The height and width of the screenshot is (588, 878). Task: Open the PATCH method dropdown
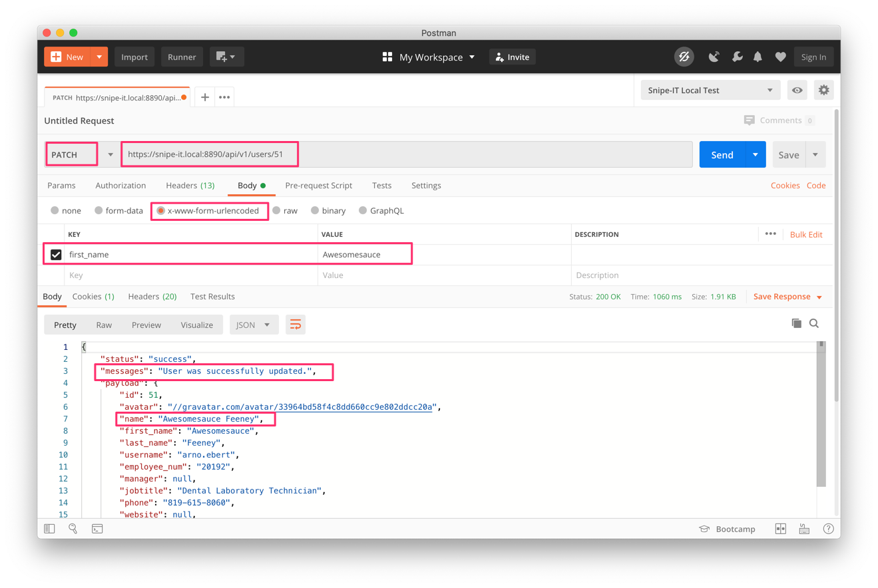pyautogui.click(x=81, y=154)
